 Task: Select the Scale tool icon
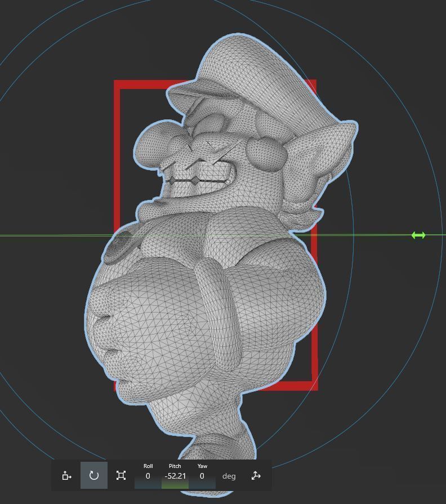(121, 475)
